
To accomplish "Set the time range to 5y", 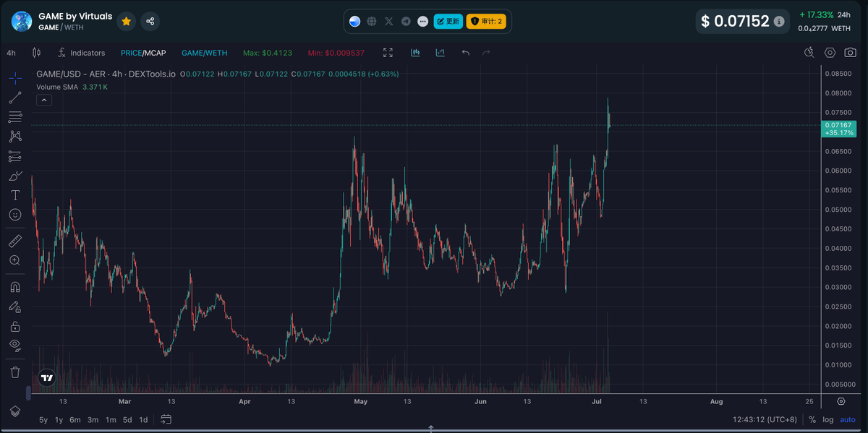I will coord(43,419).
